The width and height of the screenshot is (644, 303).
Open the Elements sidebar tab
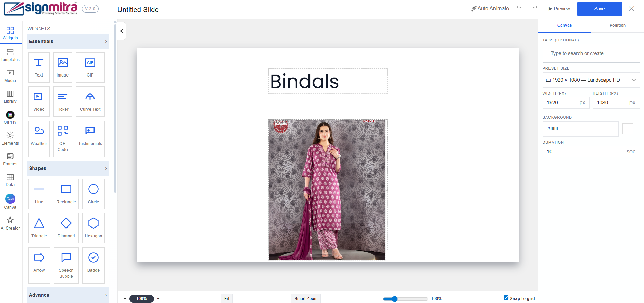(x=10, y=139)
